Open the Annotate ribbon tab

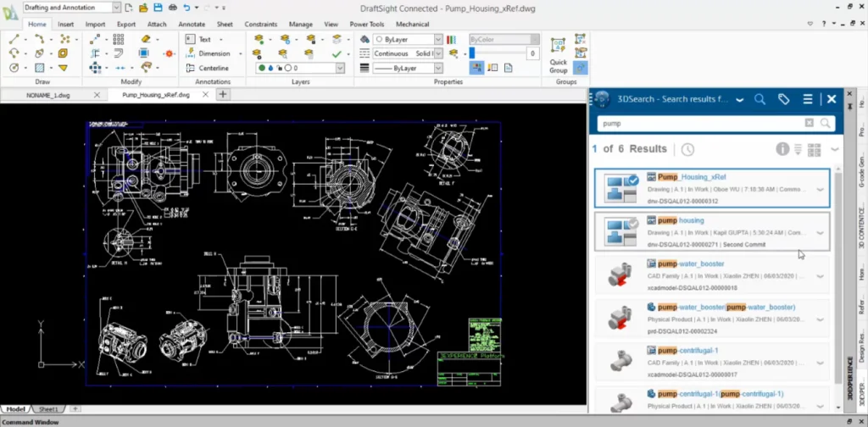[x=192, y=25]
